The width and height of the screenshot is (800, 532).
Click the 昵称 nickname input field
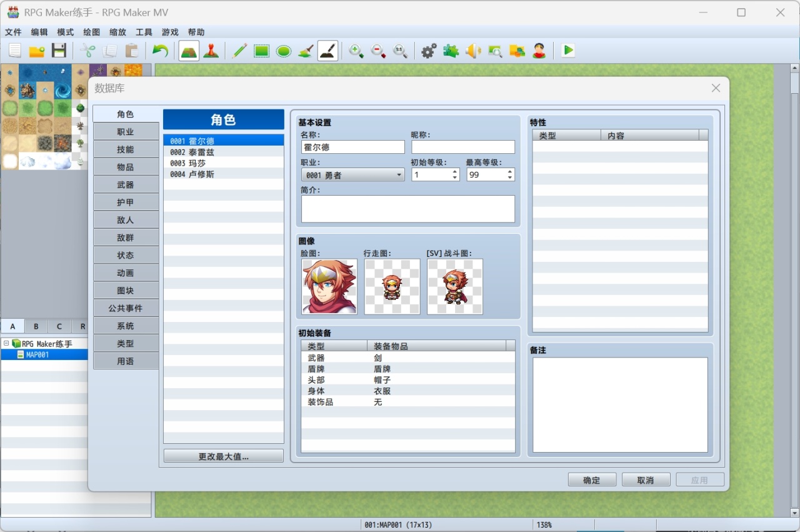click(x=463, y=147)
